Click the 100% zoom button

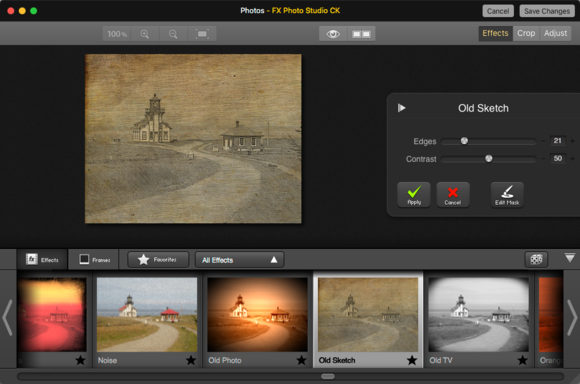point(117,34)
